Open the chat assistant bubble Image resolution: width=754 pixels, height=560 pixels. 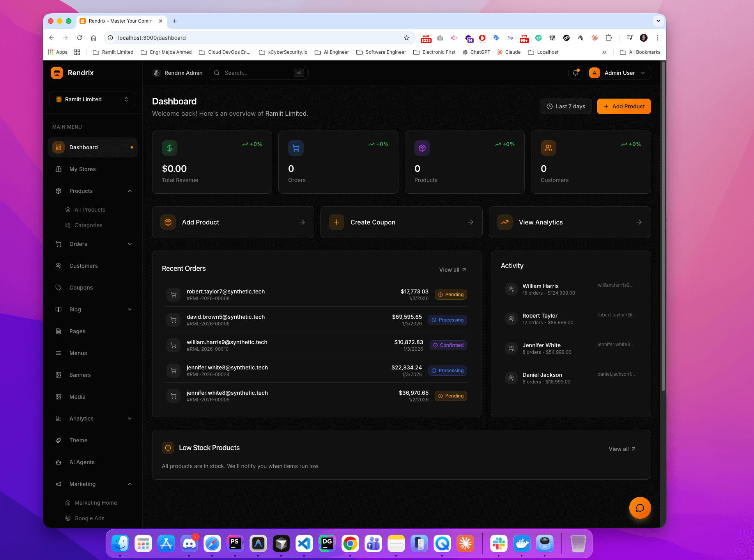click(640, 508)
